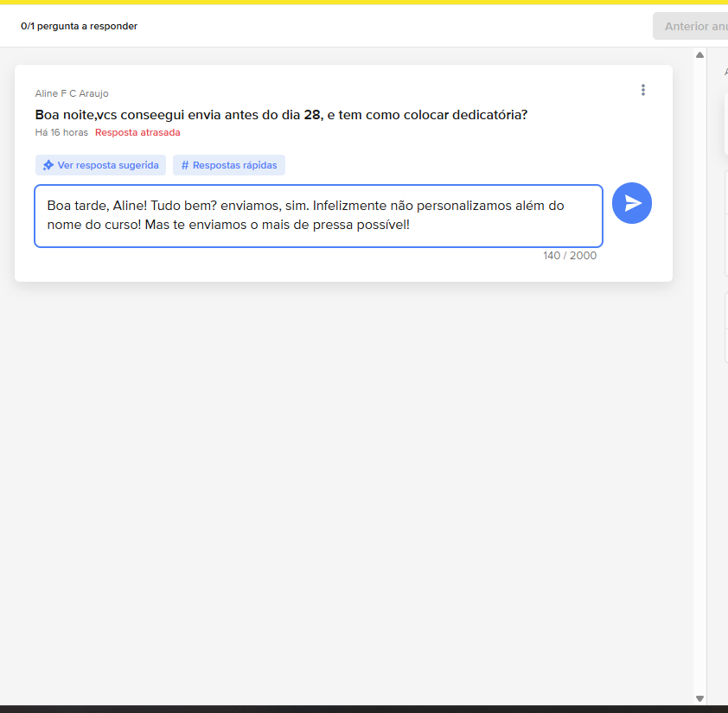Click the '0/1 pergunta a responder' counter
The width and height of the screenshot is (728, 713).
[x=79, y=26]
